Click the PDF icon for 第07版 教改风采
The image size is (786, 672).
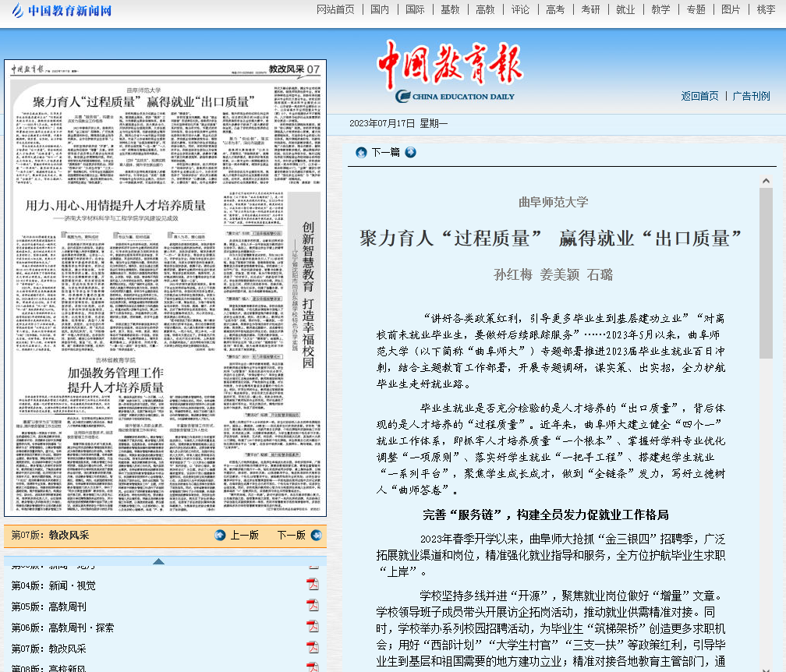click(x=313, y=648)
